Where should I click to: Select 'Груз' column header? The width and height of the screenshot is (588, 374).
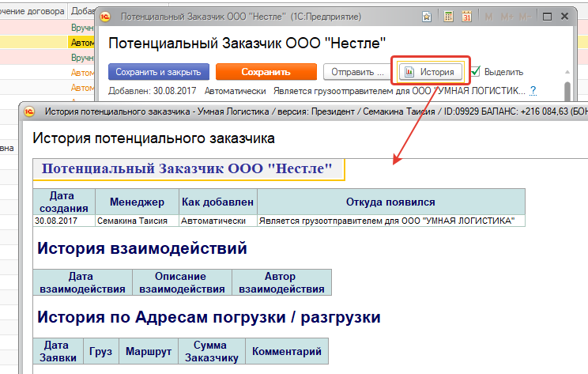click(x=101, y=351)
